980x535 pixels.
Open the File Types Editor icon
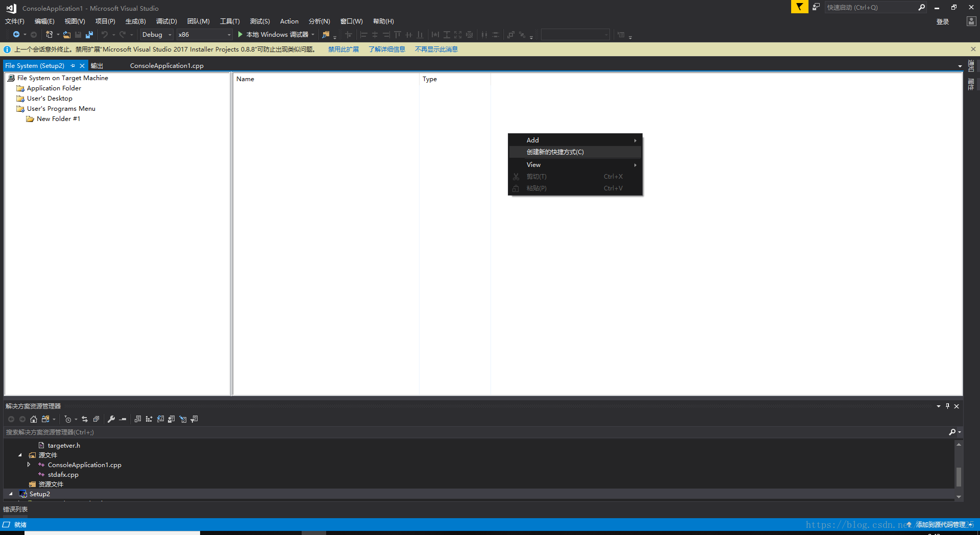tap(160, 419)
